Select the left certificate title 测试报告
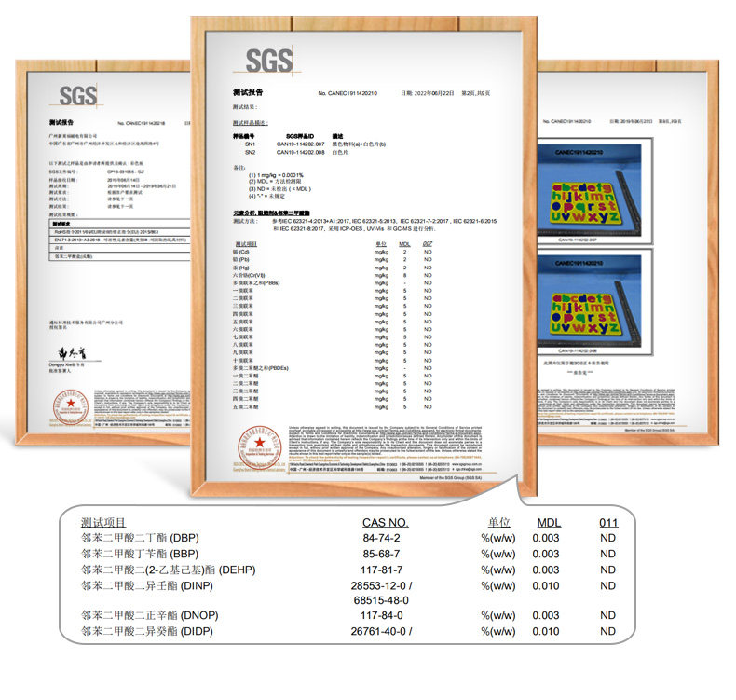The height and width of the screenshot is (700, 736). point(61,122)
